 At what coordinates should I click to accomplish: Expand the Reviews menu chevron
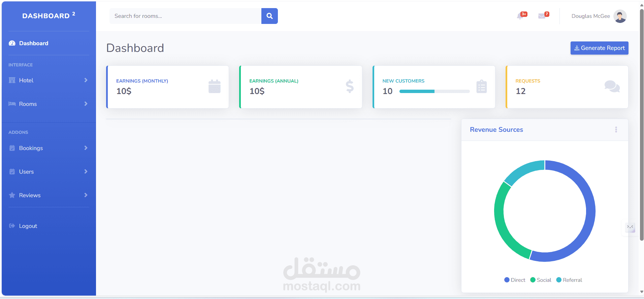[86, 195]
